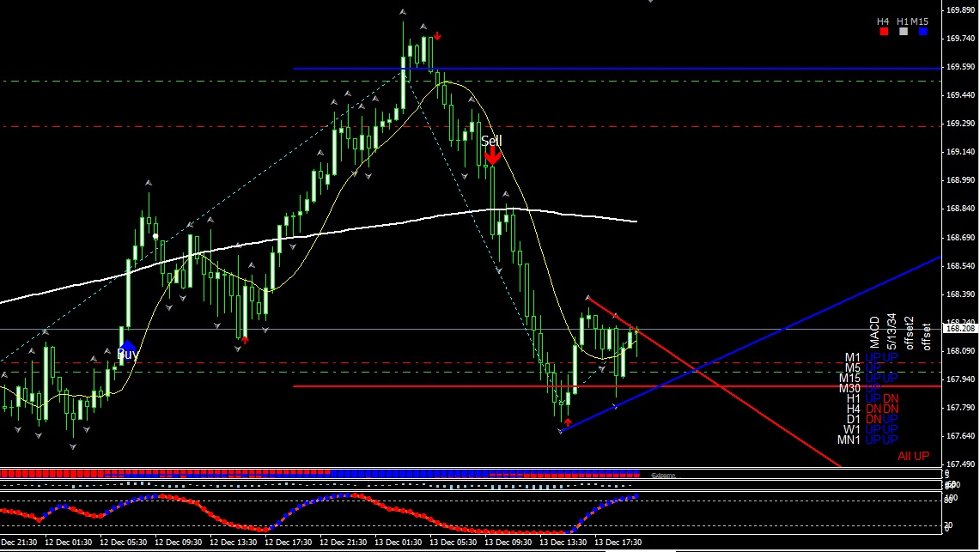Click the white dot marker near the 168.690 level

coord(155,236)
